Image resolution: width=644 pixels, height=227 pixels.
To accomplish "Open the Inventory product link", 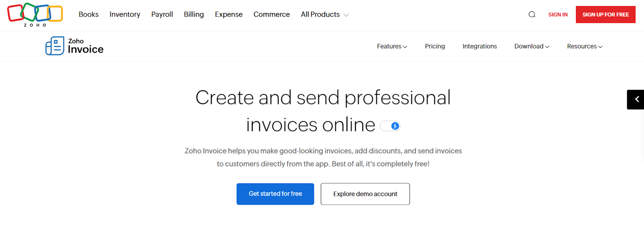I will coord(125,15).
